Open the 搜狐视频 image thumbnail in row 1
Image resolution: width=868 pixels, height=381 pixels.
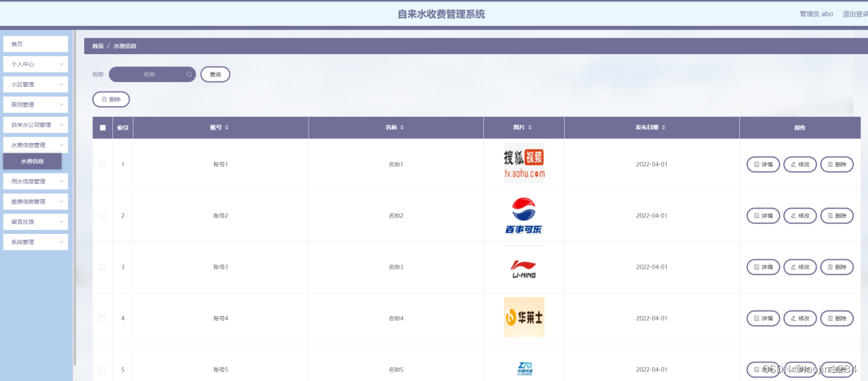(x=524, y=164)
